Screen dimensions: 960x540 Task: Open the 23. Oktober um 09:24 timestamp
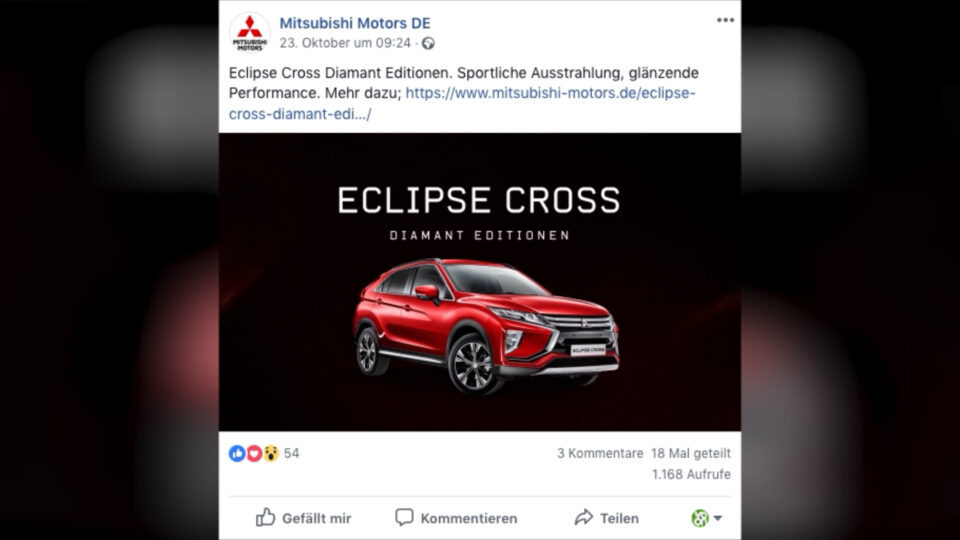pyautogui.click(x=345, y=43)
